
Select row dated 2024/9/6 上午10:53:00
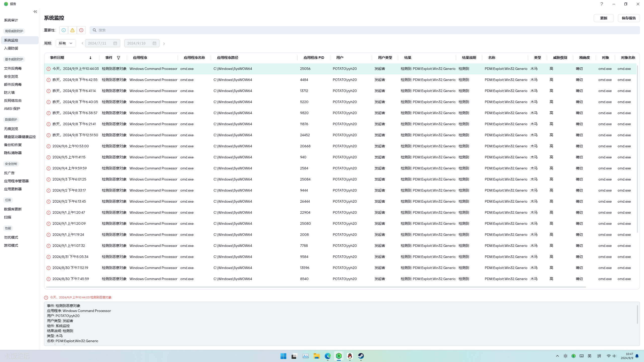pos(340,146)
